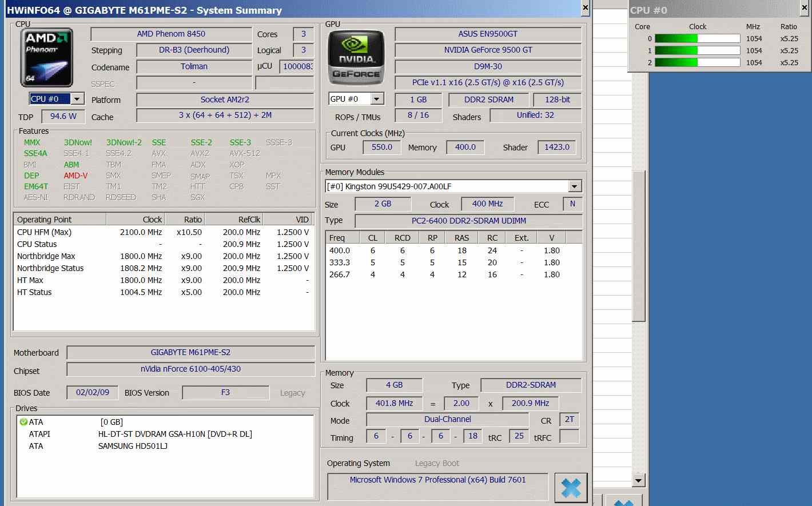Click the 3DNow!-2 feature label

tap(124, 142)
